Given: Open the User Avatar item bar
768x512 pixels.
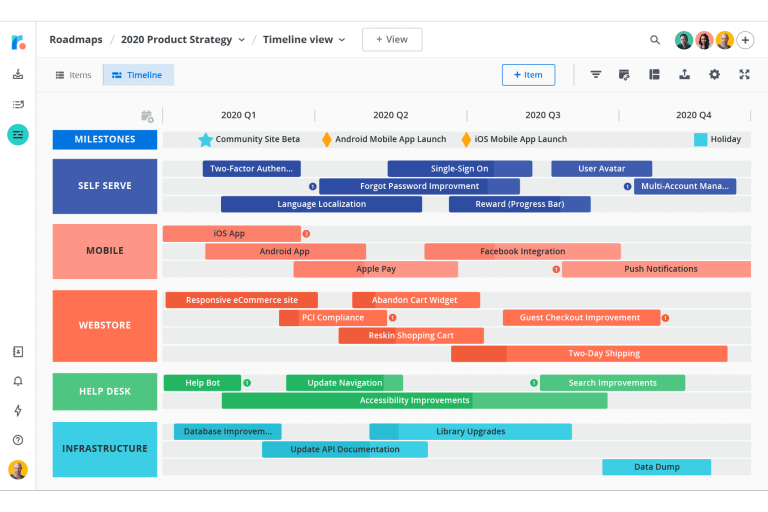Looking at the screenshot, I should click(x=601, y=169).
